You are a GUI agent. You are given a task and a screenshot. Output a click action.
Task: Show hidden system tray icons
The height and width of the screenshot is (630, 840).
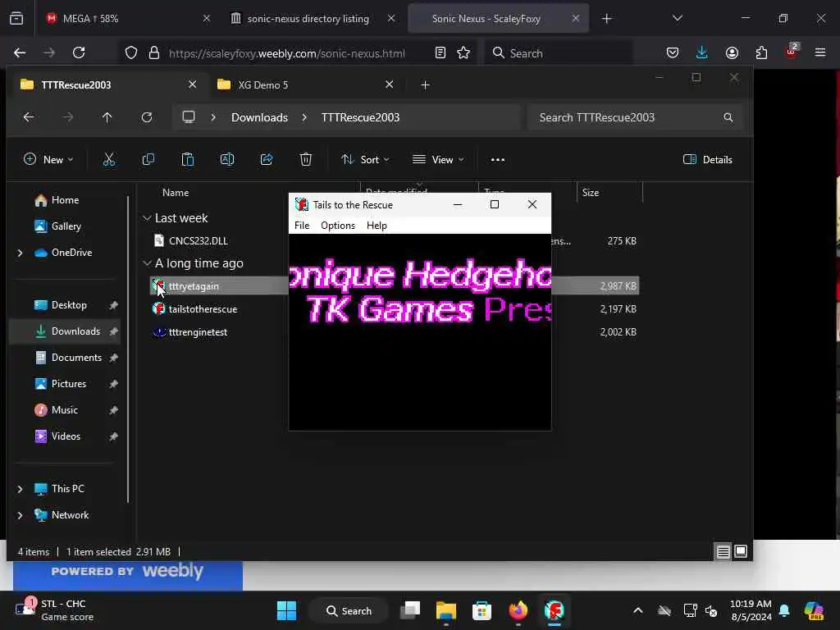pyautogui.click(x=638, y=610)
